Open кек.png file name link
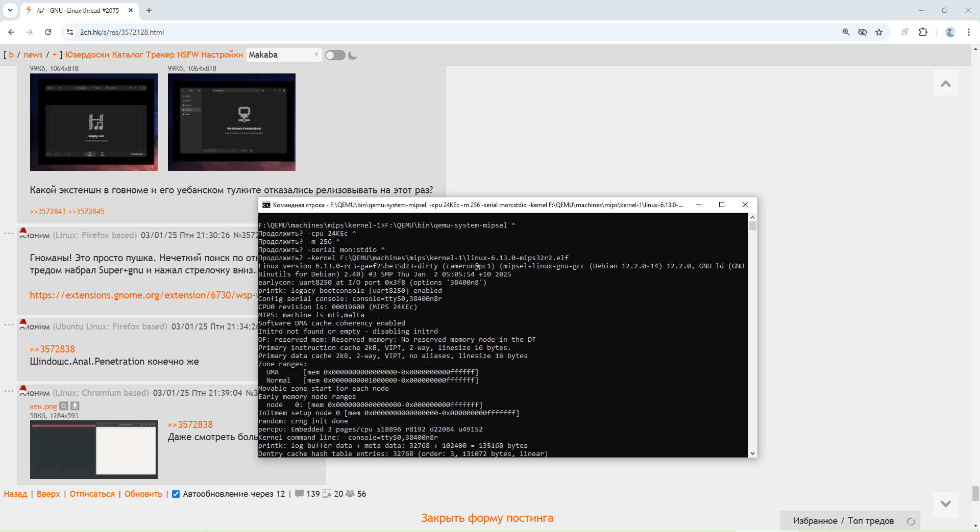980x532 pixels. coord(43,407)
